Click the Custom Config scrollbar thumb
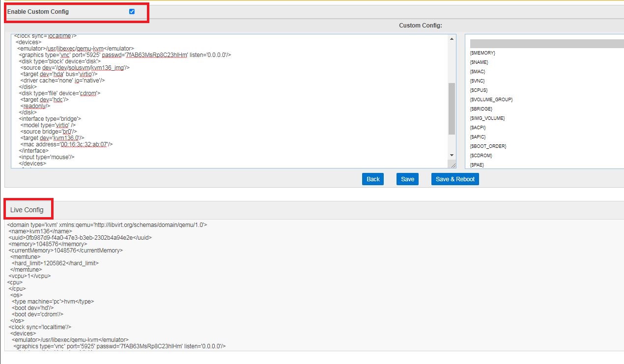The image size is (624, 364). click(x=452, y=108)
